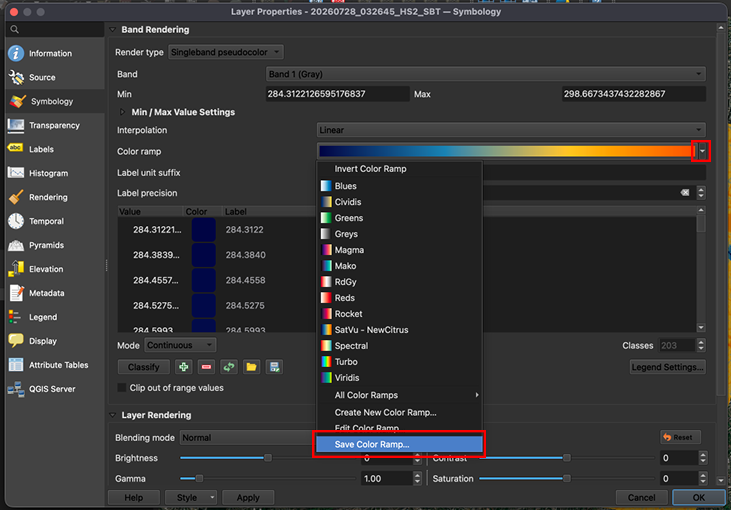This screenshot has height=510, width=732.
Task: Open the Blending mode dropdown
Action: [247, 438]
